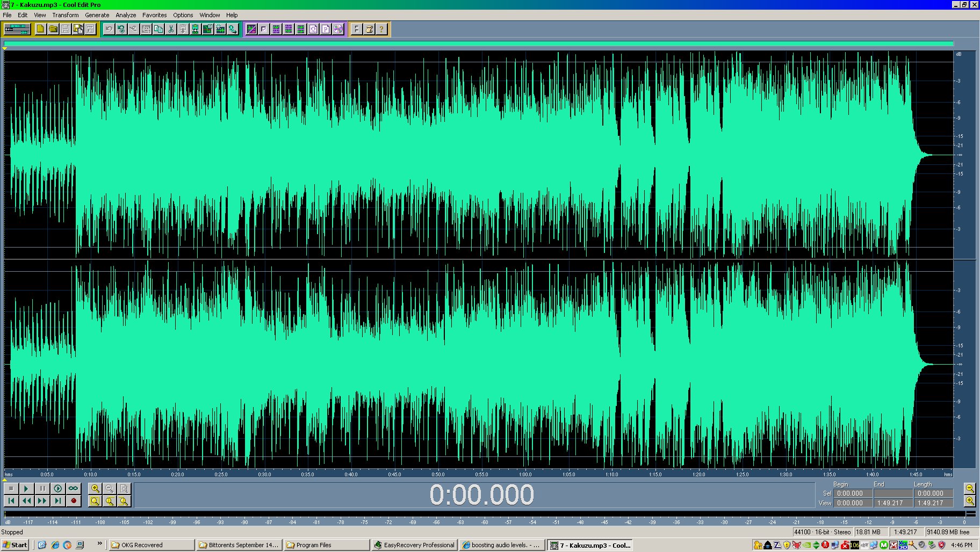
Task: Open the Generate menu
Action: (97, 15)
